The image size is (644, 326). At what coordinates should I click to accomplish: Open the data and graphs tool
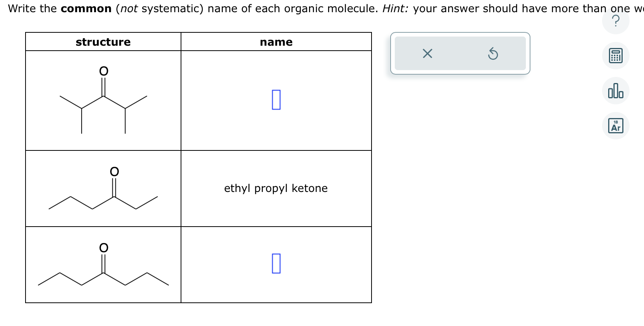(616, 91)
